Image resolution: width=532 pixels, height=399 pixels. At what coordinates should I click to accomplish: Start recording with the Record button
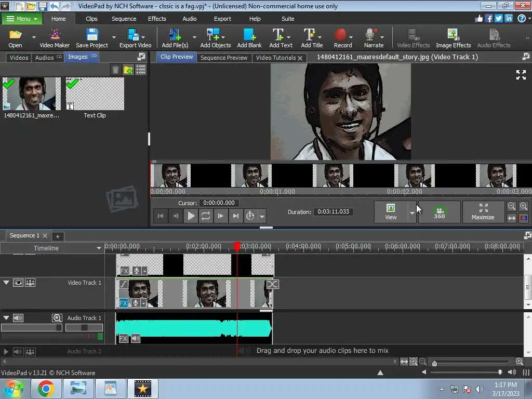click(x=343, y=38)
